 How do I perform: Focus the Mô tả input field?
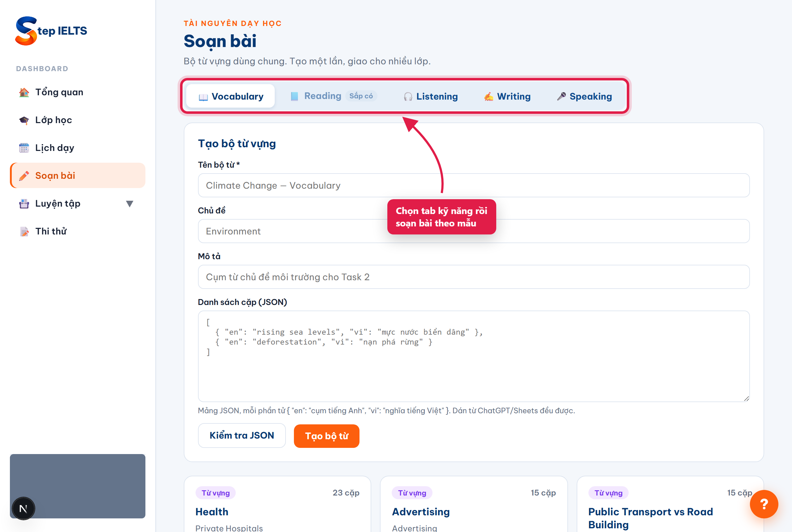[474, 277]
